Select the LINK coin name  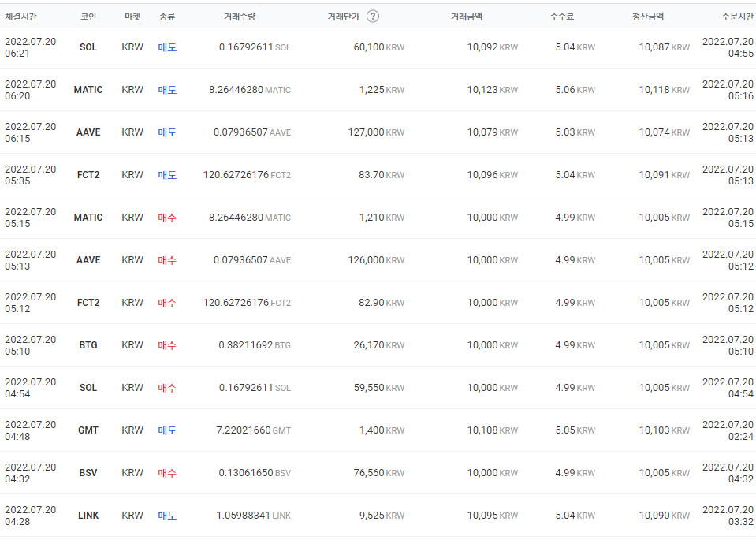tap(88, 516)
